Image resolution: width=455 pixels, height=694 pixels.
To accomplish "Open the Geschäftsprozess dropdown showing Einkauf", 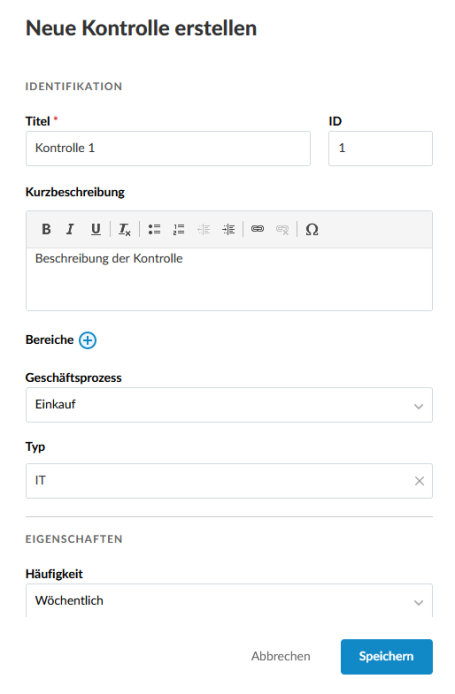I will pos(229,405).
